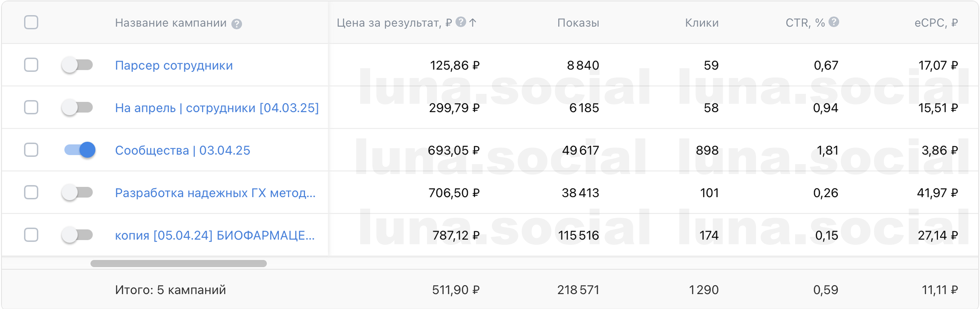Check the box for Парсер сотрудники
This screenshot has height=309, width=980.
pos(31,65)
